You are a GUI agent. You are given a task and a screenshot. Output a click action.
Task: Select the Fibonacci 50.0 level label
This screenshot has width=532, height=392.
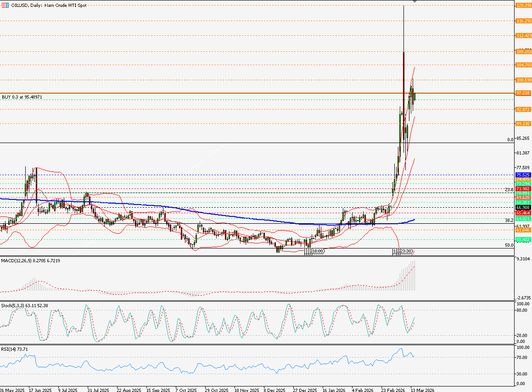point(509,245)
